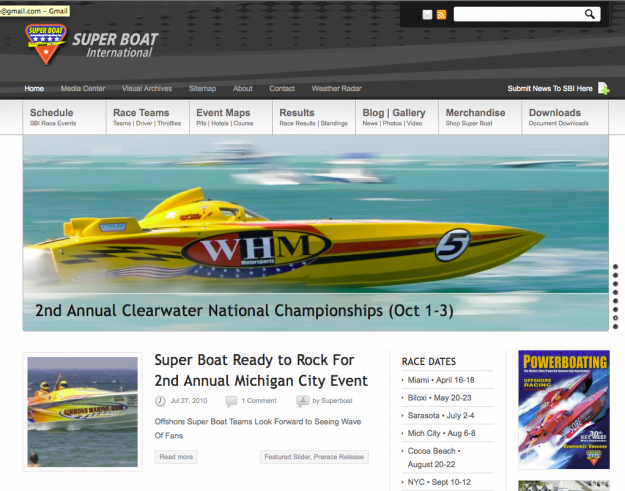
Task: Open the email envelope icon
Action: click(x=427, y=15)
